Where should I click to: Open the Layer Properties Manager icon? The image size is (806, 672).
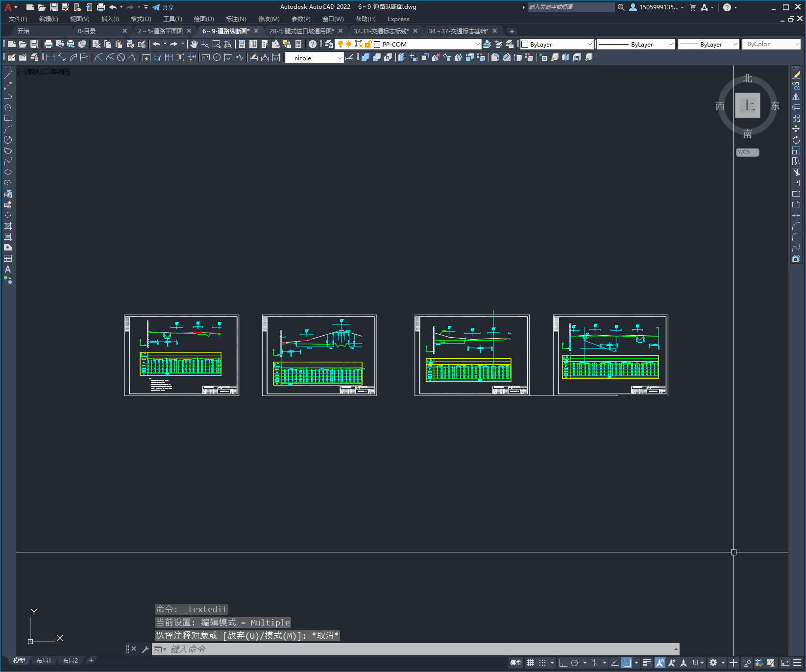[328, 44]
